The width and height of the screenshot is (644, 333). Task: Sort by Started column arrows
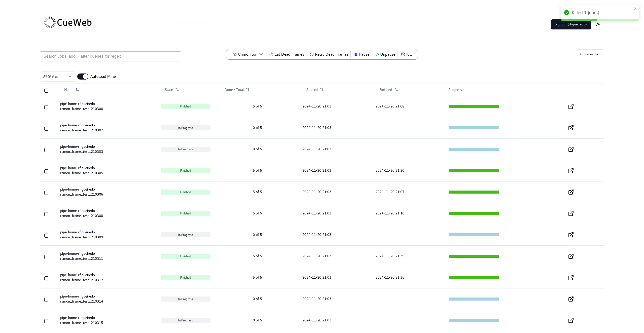[x=322, y=90]
